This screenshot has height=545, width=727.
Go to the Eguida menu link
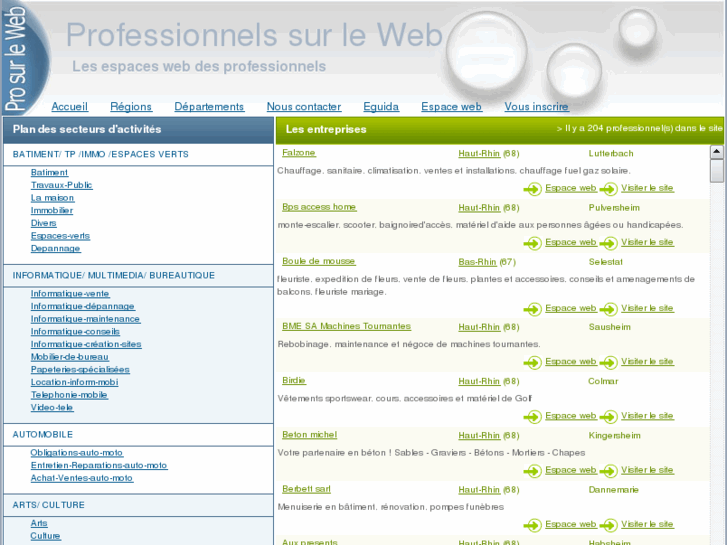[x=381, y=107]
